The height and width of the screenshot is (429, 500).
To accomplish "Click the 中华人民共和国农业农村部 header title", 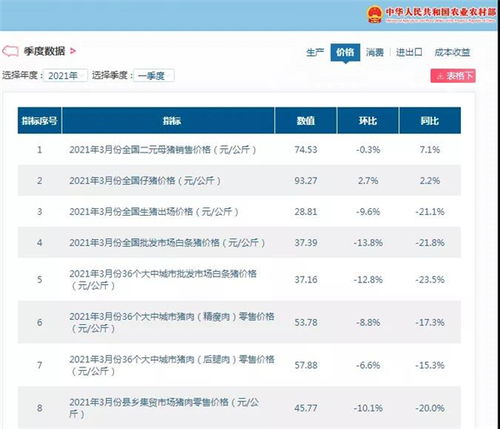I will click(441, 12).
